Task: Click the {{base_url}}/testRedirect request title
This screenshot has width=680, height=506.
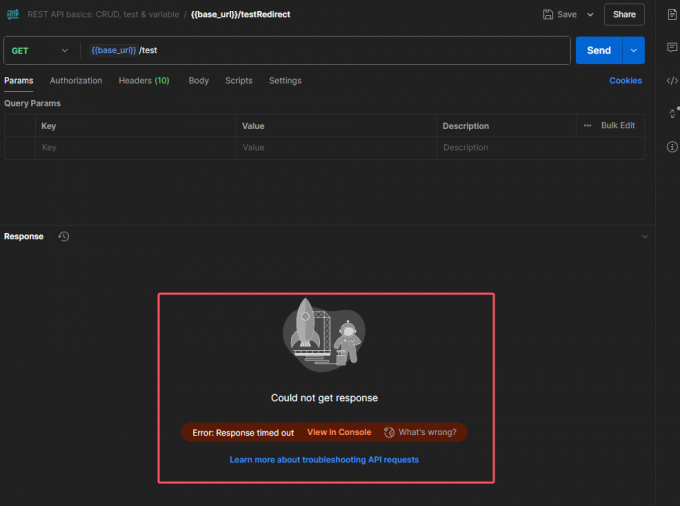Action: pos(241,14)
